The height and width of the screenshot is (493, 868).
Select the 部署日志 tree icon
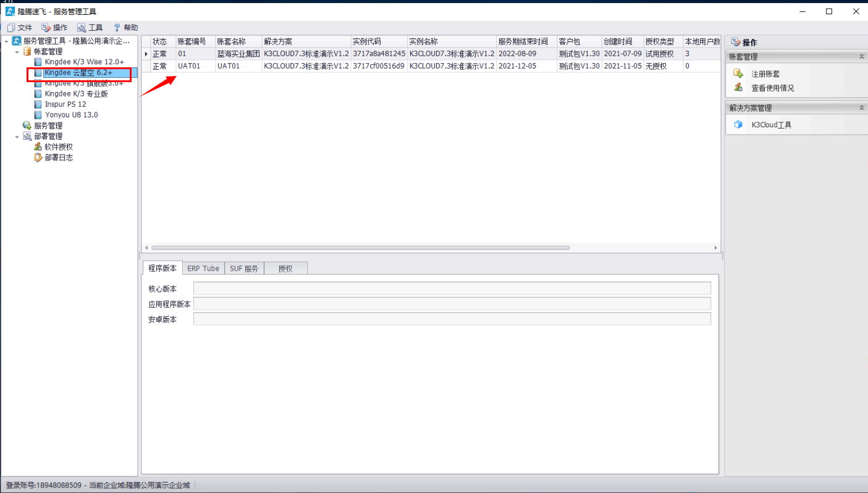38,158
